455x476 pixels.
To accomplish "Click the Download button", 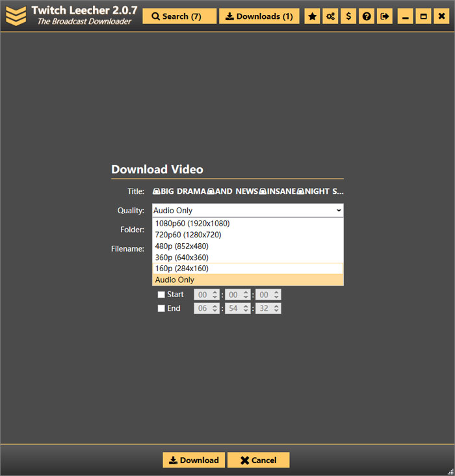I will pyautogui.click(x=194, y=460).
